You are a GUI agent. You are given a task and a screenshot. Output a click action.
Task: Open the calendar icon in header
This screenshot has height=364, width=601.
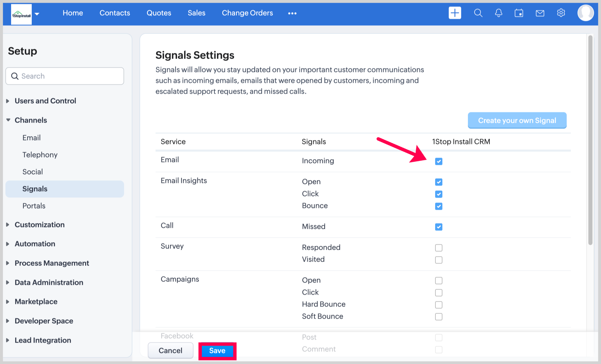(519, 13)
